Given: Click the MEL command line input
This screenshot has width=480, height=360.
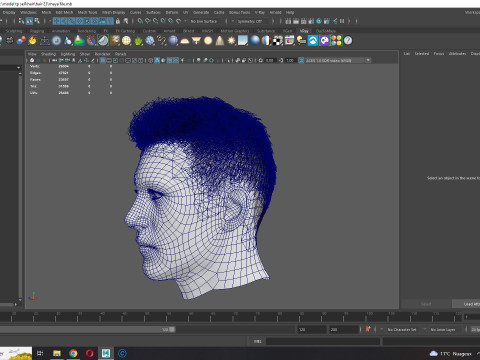Looking at the screenshot, I should click(x=323, y=341).
